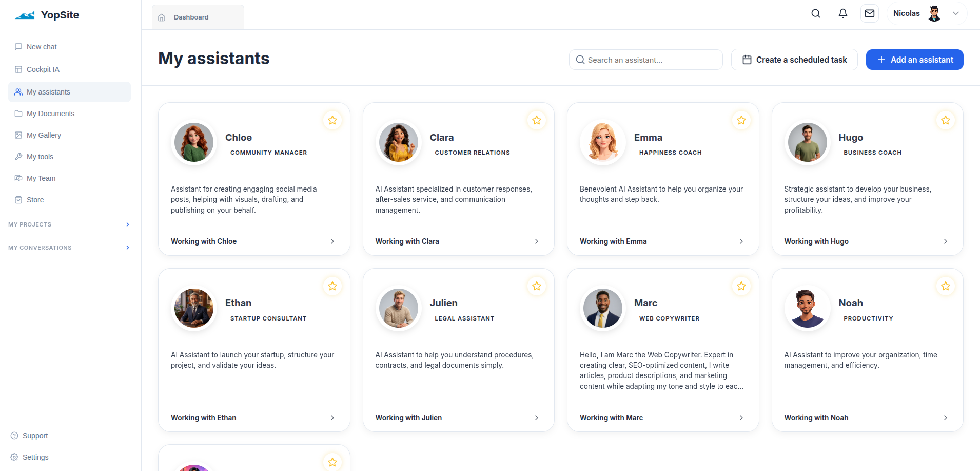Open the mail envelope icon
This screenshot has width=980, height=471.
click(x=870, y=13)
